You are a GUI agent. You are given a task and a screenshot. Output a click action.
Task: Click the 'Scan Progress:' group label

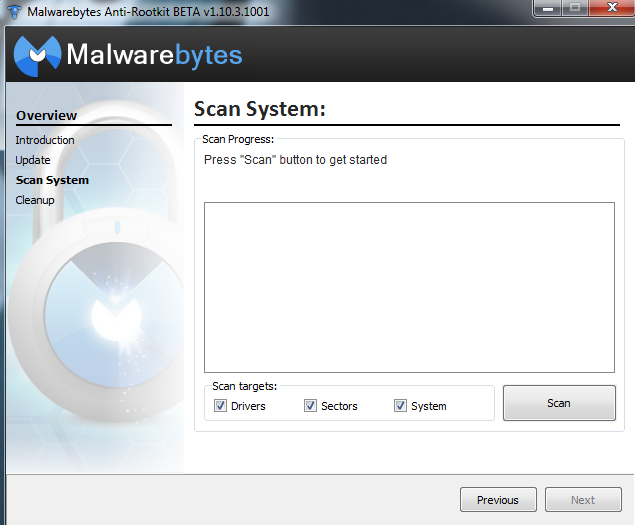(238, 139)
